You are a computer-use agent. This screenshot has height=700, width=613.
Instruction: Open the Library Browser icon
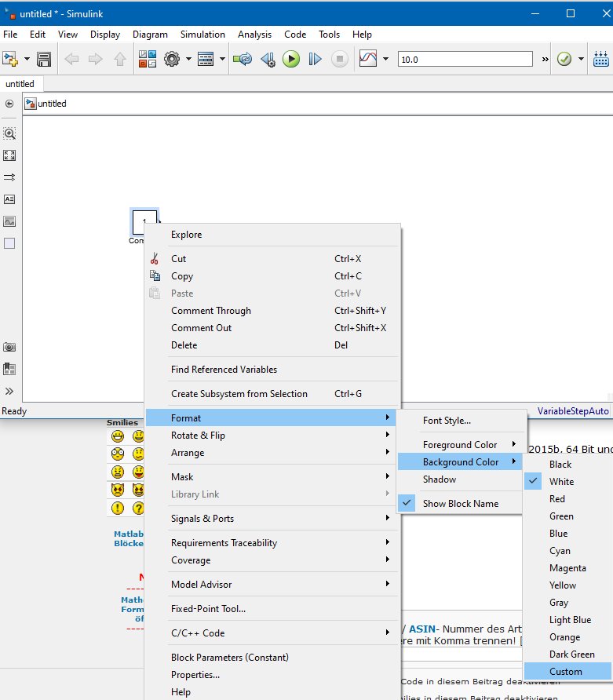(147, 59)
